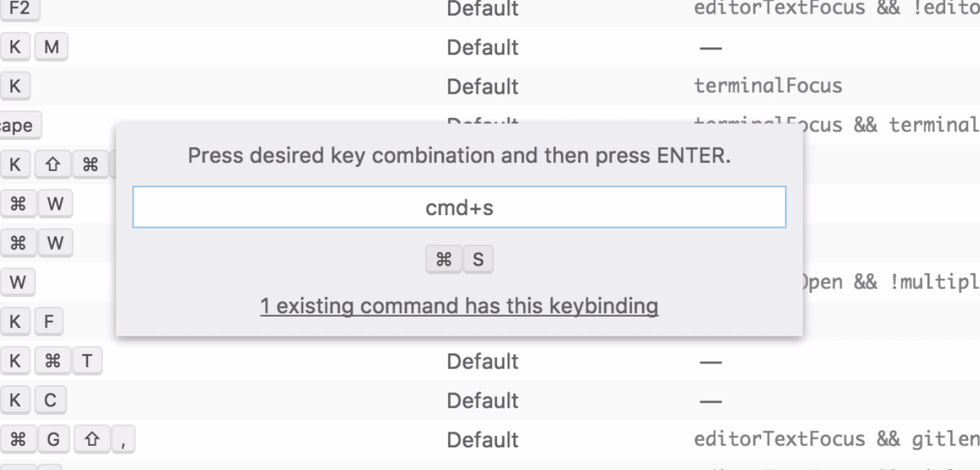Click the K C keybinding chord
This screenshot has width=980, height=470.
point(33,400)
